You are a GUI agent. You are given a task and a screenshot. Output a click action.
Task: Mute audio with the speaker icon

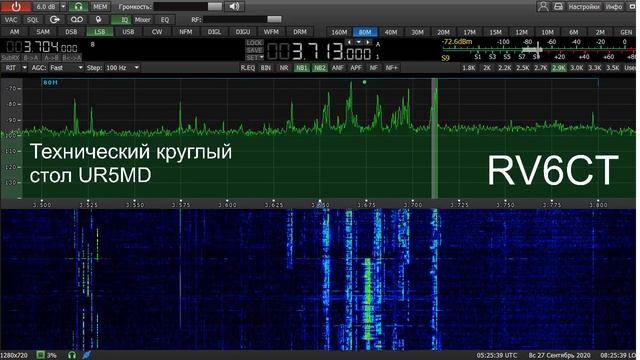point(234,7)
